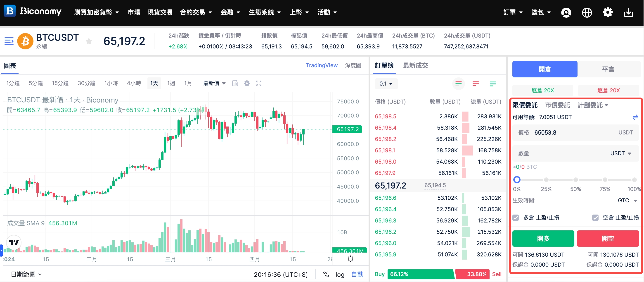Screen dimensions: 644x282
Task: Show only buy orders in order book
Action: point(492,84)
